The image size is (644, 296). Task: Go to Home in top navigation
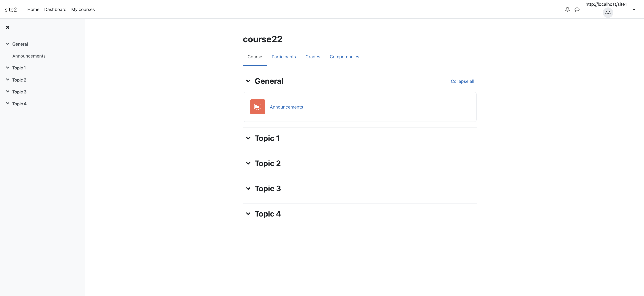[33, 9]
